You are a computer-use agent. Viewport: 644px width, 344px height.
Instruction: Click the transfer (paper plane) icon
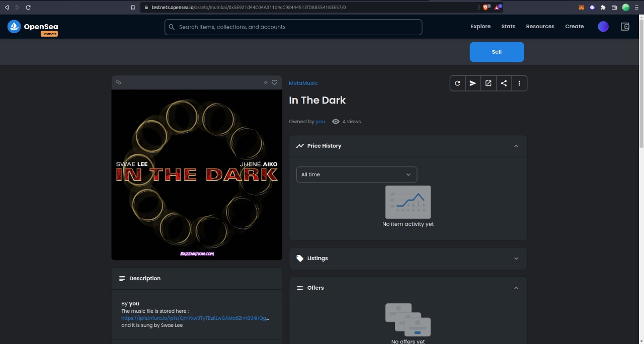click(x=473, y=83)
